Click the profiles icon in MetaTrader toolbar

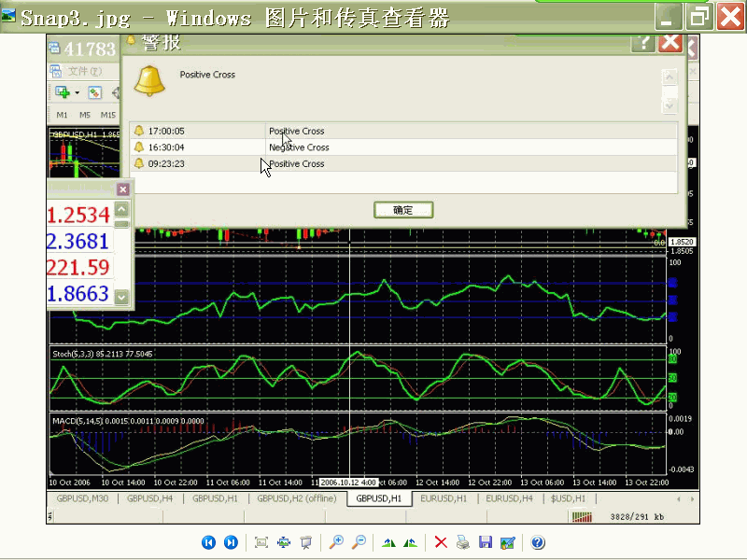95,92
